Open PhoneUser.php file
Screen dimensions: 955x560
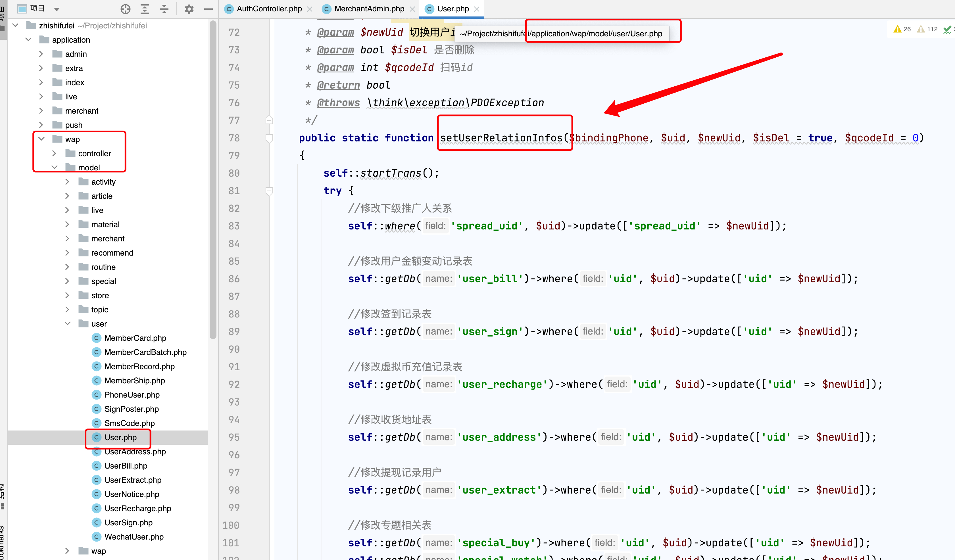click(x=132, y=394)
